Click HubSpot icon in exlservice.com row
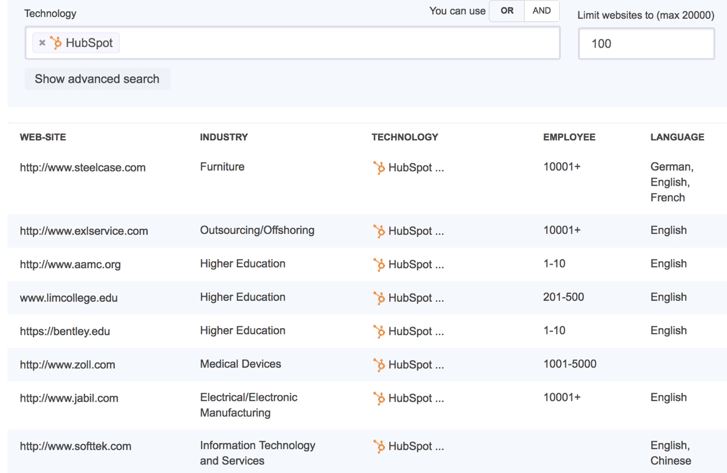Viewport: 727px width, 473px height. click(379, 231)
